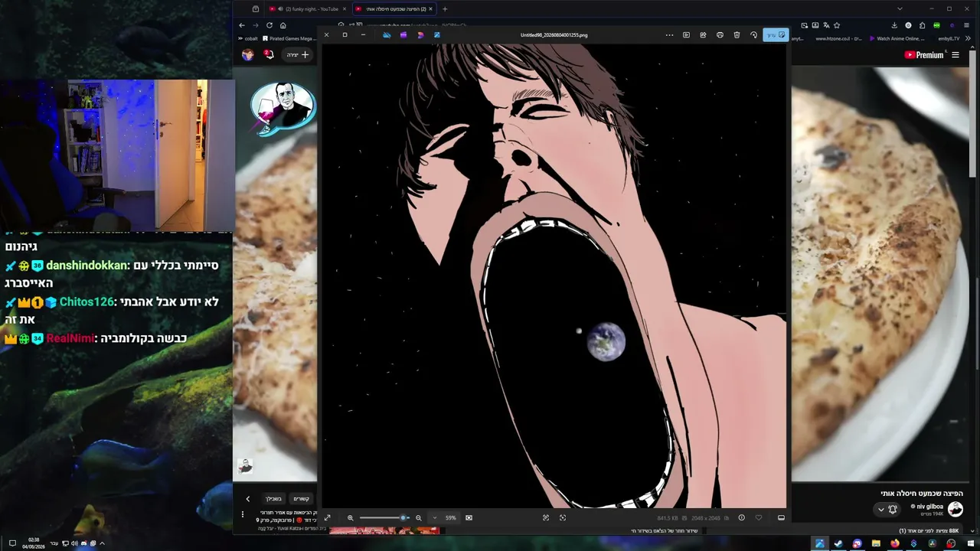Open the 'cobalt' bookmark
Screen dimensions: 980x551
pyautogui.click(x=248, y=38)
